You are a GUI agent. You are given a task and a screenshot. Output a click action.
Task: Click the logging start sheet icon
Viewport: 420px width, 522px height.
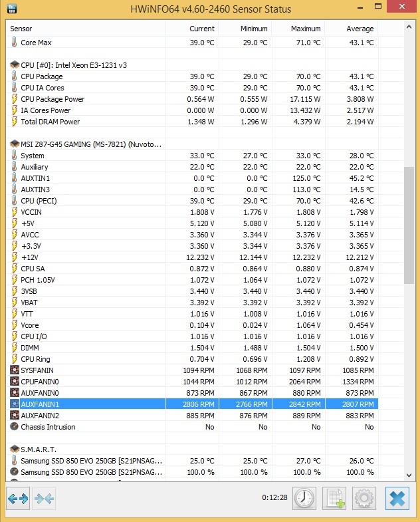(334, 498)
